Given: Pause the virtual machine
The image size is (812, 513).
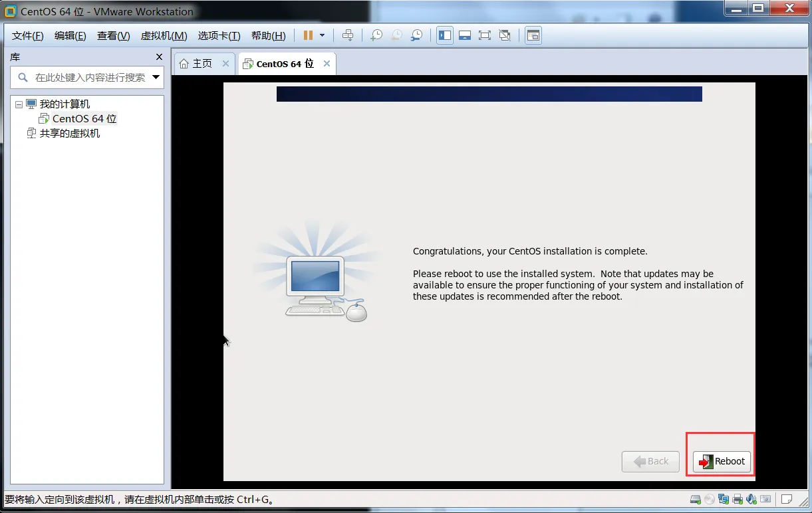Looking at the screenshot, I should click(309, 35).
